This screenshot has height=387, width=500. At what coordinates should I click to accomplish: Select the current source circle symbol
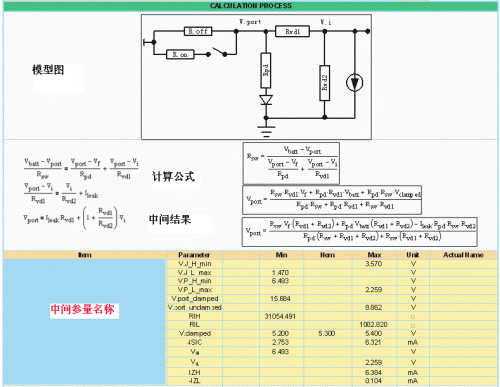tap(355, 82)
